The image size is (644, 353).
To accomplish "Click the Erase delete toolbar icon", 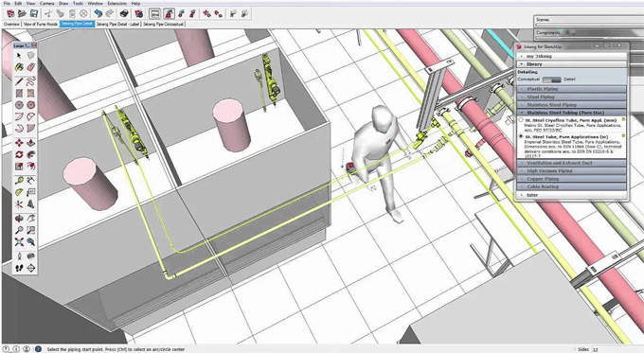I will [83, 13].
